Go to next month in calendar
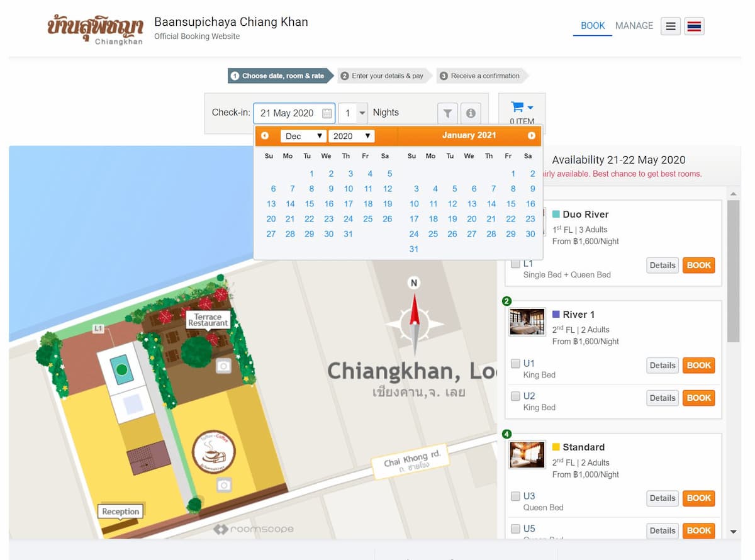 (x=532, y=136)
